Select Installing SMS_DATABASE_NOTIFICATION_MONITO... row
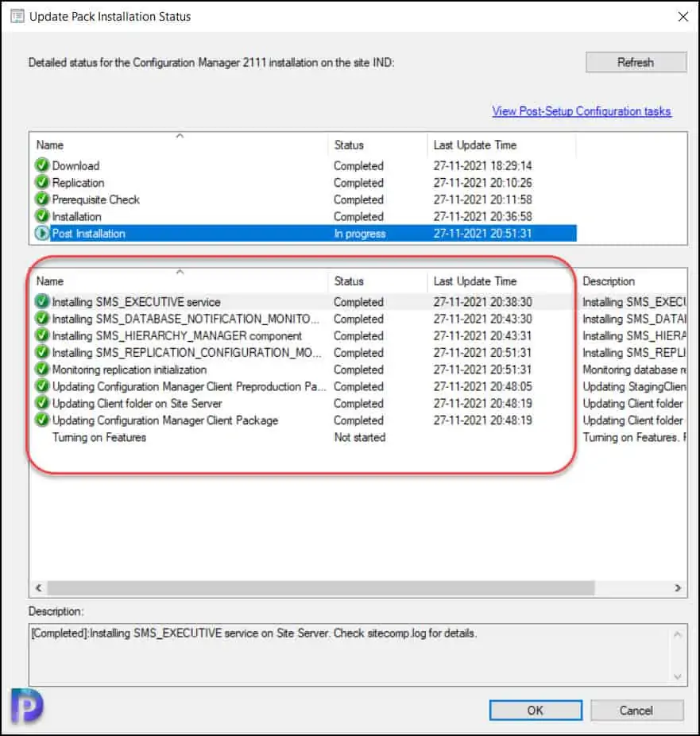This screenshot has width=700, height=736. tap(359, 318)
